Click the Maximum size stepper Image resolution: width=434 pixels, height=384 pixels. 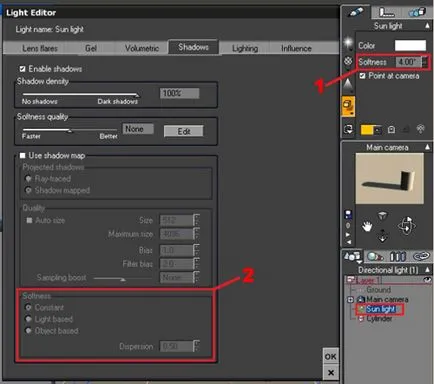click(x=196, y=234)
